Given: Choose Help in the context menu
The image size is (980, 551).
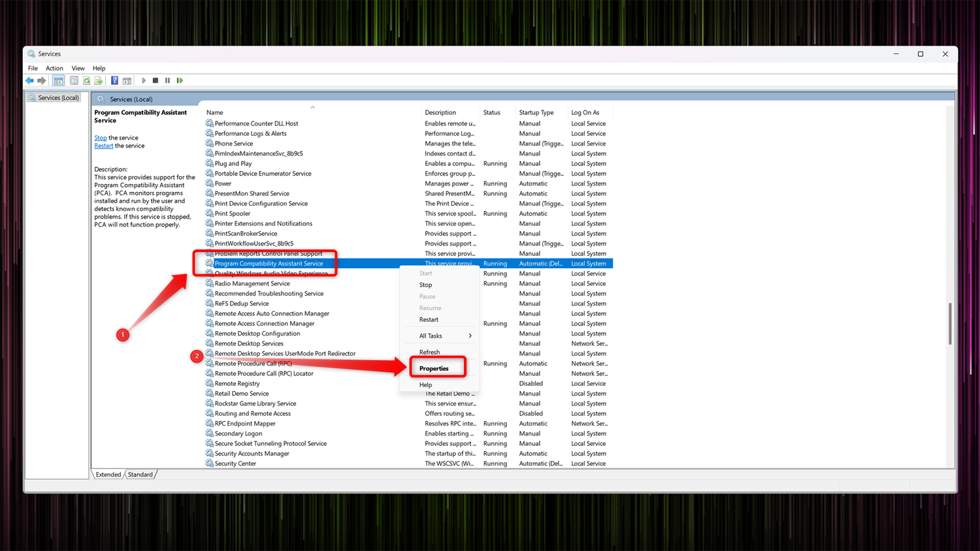Looking at the screenshot, I should 440,385.
